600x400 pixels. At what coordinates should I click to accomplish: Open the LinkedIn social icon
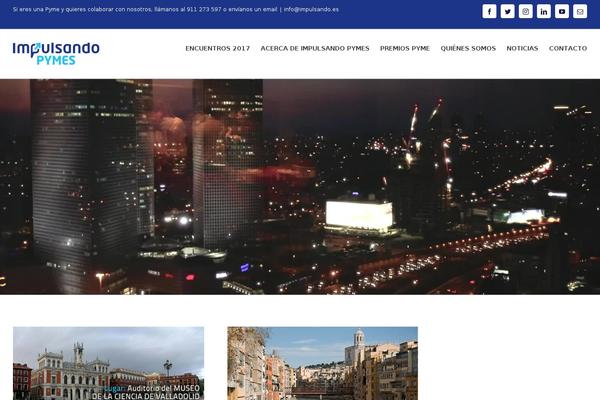point(544,11)
